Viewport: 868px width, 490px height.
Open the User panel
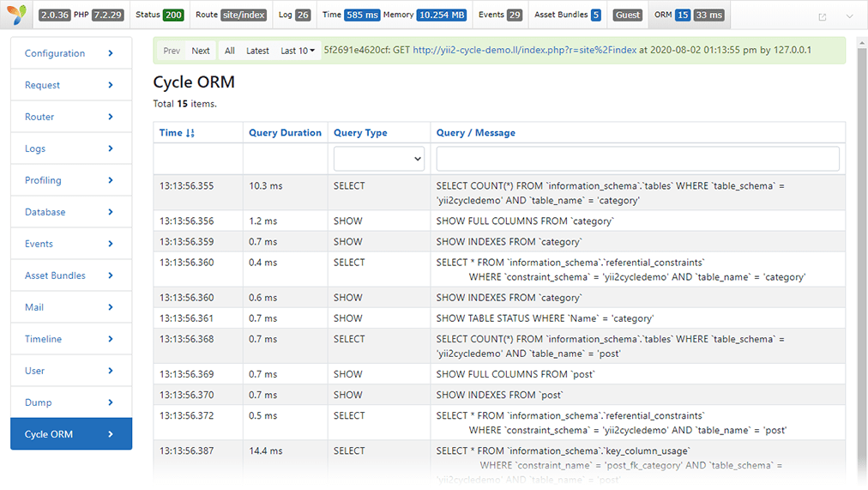tap(71, 371)
